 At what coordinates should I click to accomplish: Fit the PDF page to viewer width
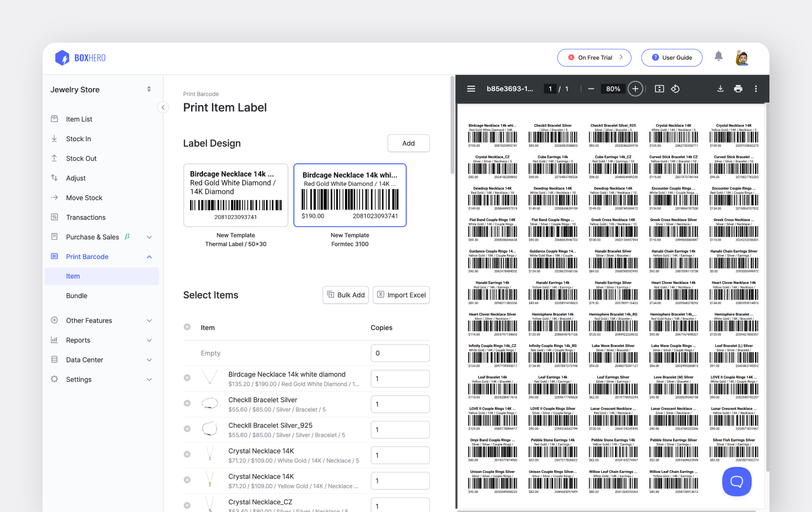659,88
